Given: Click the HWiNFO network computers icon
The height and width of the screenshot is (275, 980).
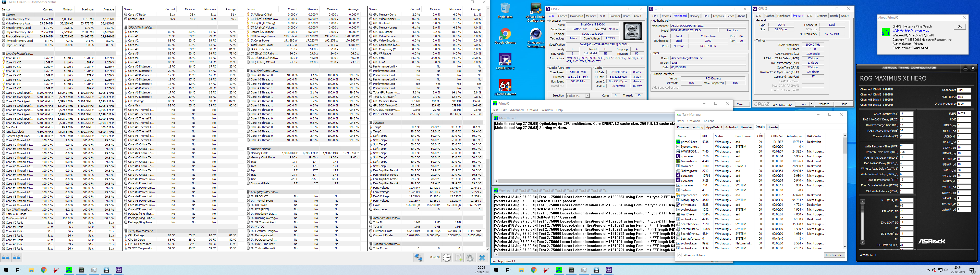Looking at the screenshot, I should pyautogui.click(x=419, y=257).
